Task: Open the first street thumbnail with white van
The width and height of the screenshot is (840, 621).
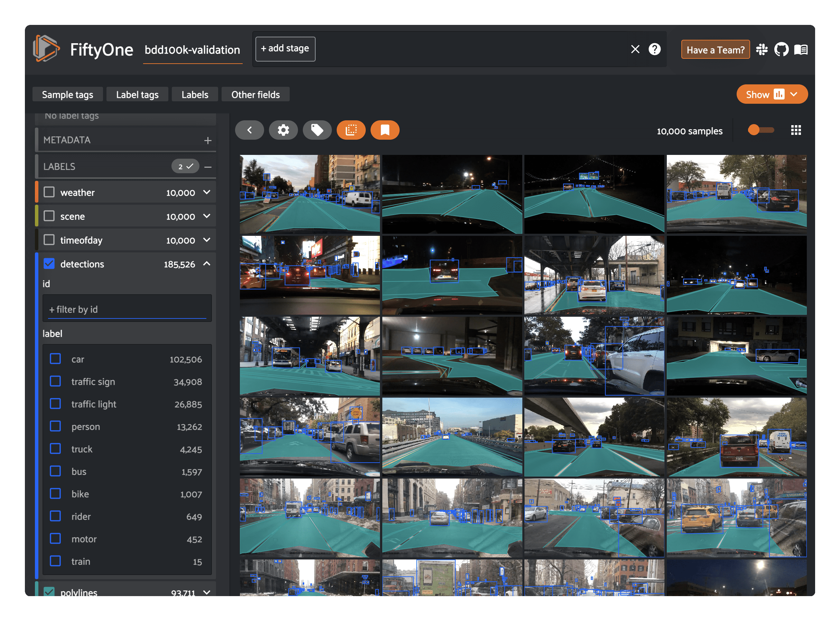Action: coord(310,194)
